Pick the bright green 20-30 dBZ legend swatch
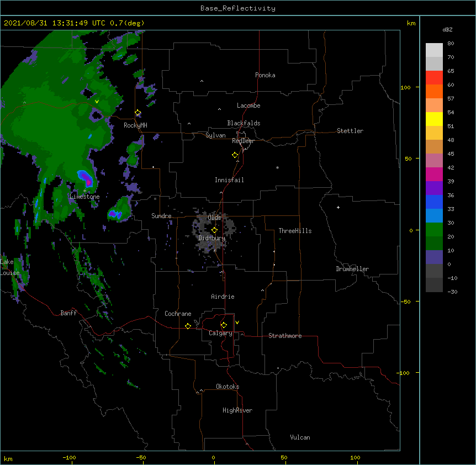Viewport: 476px width, 465px height. pos(434,230)
